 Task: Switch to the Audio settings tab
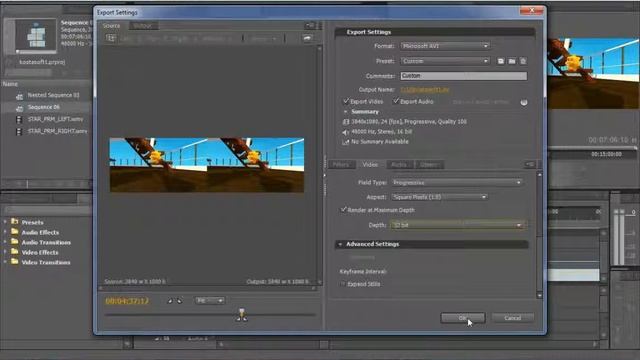coord(399,164)
